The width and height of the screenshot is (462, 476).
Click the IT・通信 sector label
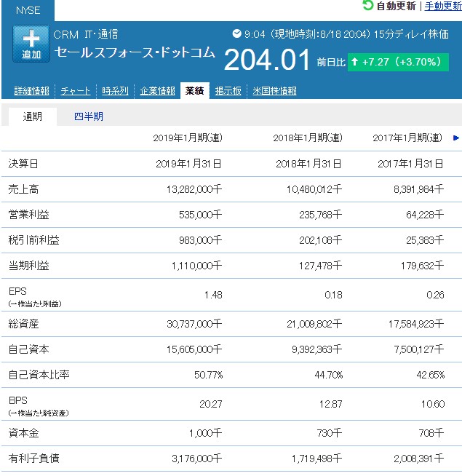point(101,34)
